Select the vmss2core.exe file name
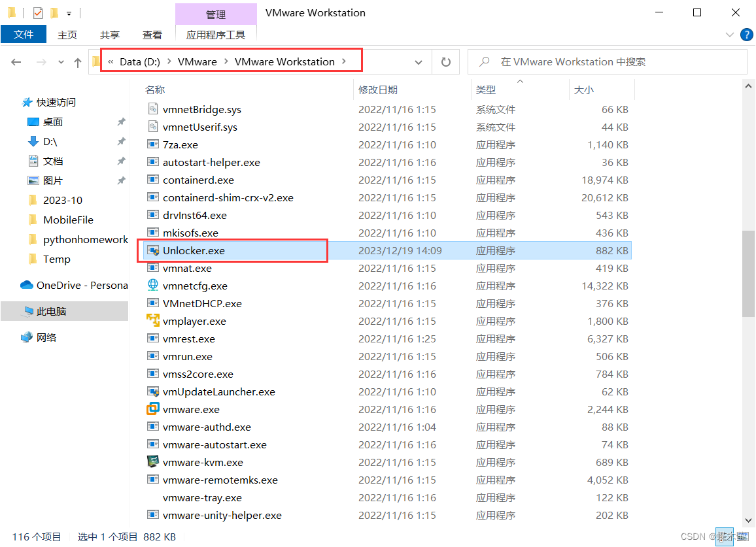This screenshot has height=547, width=756. coord(198,374)
